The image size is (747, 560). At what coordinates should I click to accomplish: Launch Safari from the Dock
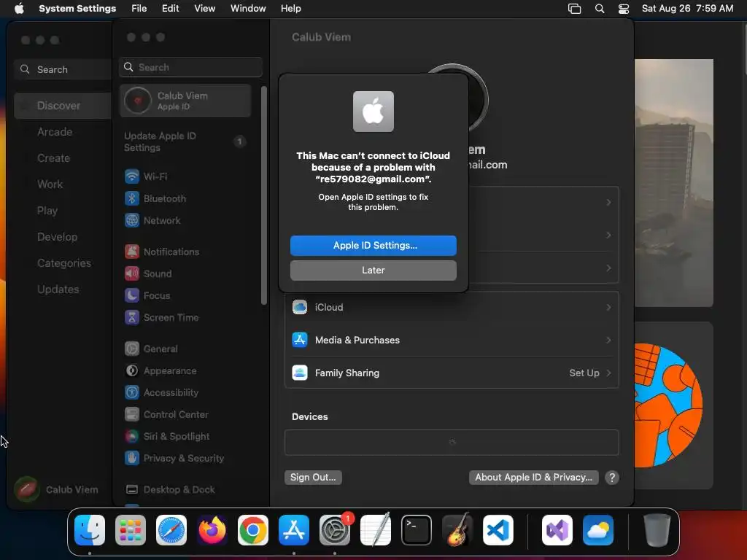tap(171, 530)
